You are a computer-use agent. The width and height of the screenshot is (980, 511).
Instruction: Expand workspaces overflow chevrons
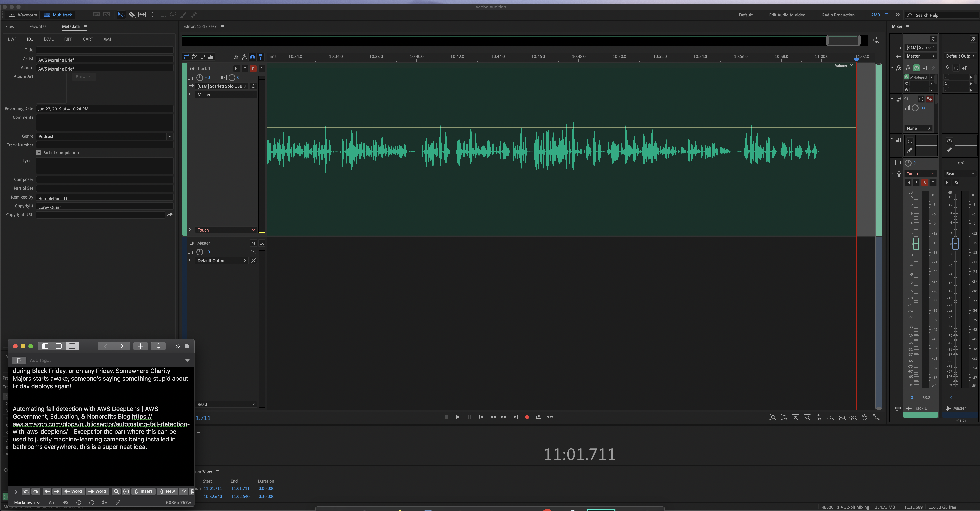click(897, 15)
